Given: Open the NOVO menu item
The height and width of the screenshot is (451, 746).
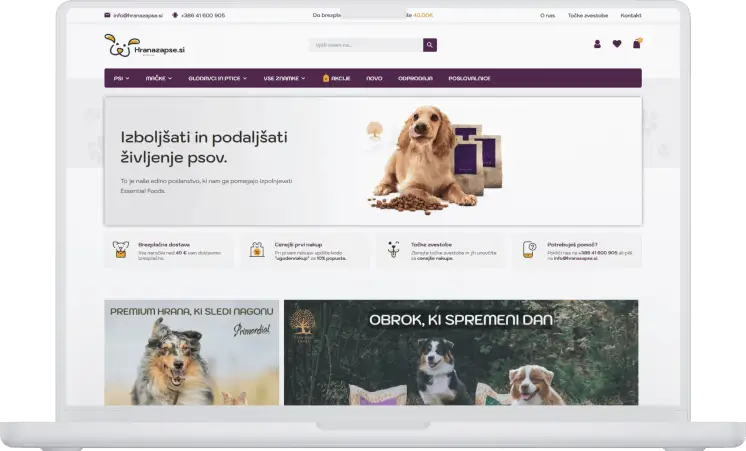Looking at the screenshot, I should [x=374, y=78].
